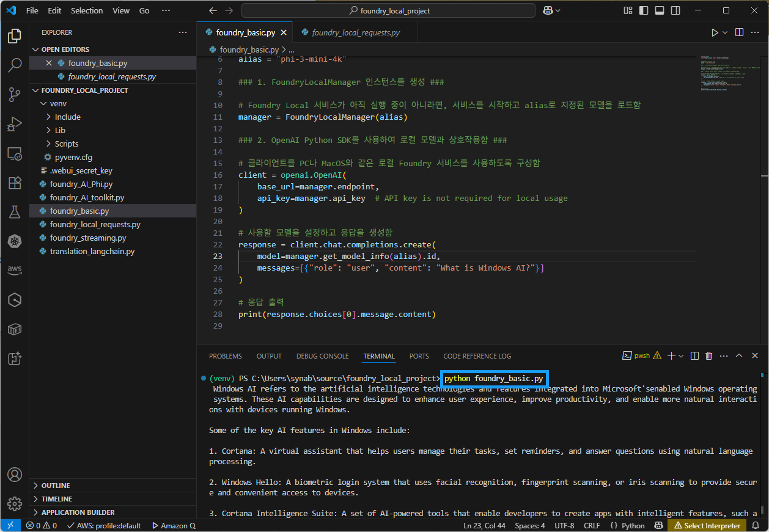Run the Python file with play button
This screenshot has height=532, width=769.
tap(715, 32)
